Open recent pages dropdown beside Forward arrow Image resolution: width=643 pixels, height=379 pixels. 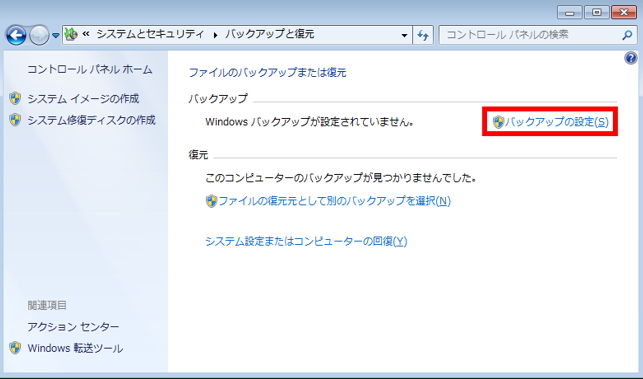point(55,36)
